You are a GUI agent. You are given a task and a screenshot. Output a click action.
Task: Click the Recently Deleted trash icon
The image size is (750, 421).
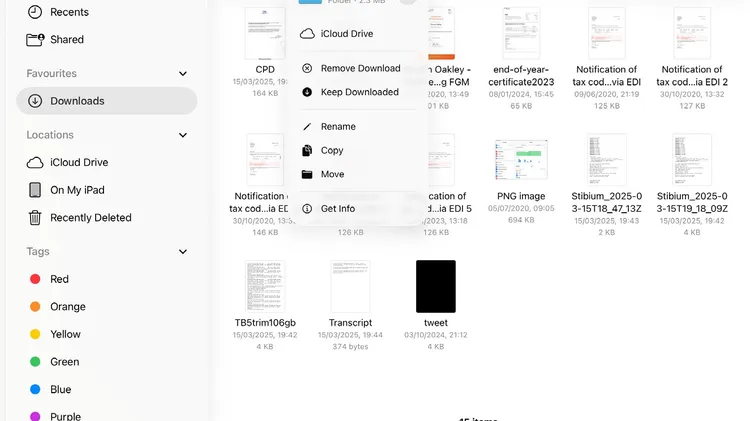click(x=35, y=217)
